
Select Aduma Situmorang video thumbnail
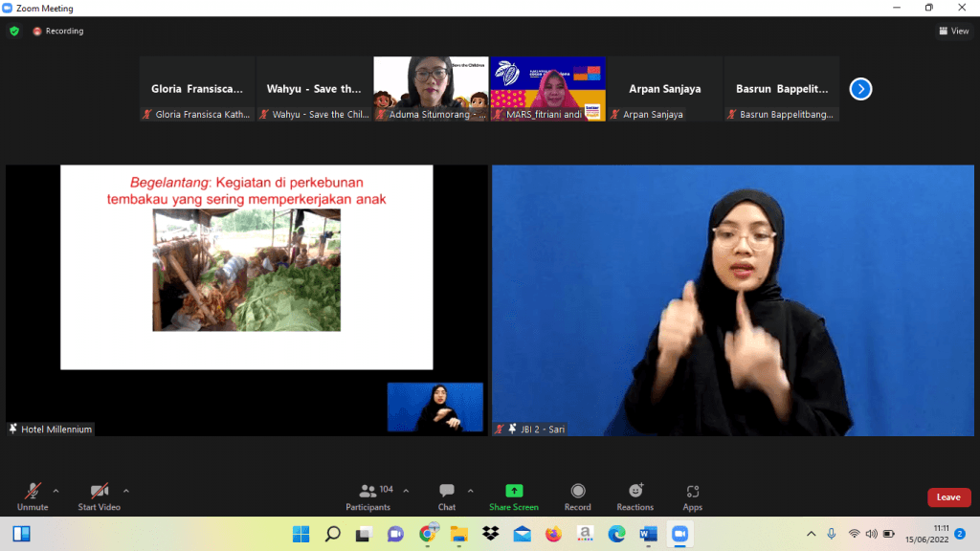click(x=431, y=89)
